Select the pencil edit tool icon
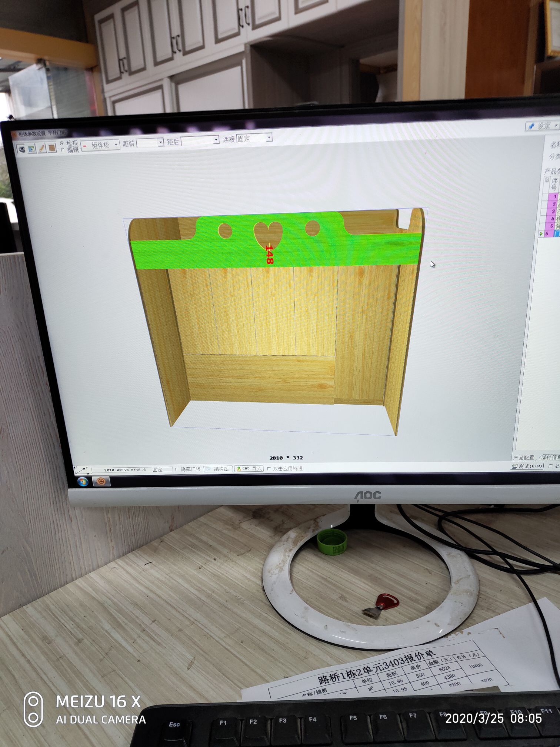Viewport: 560px width, 747px height. [x=42, y=148]
